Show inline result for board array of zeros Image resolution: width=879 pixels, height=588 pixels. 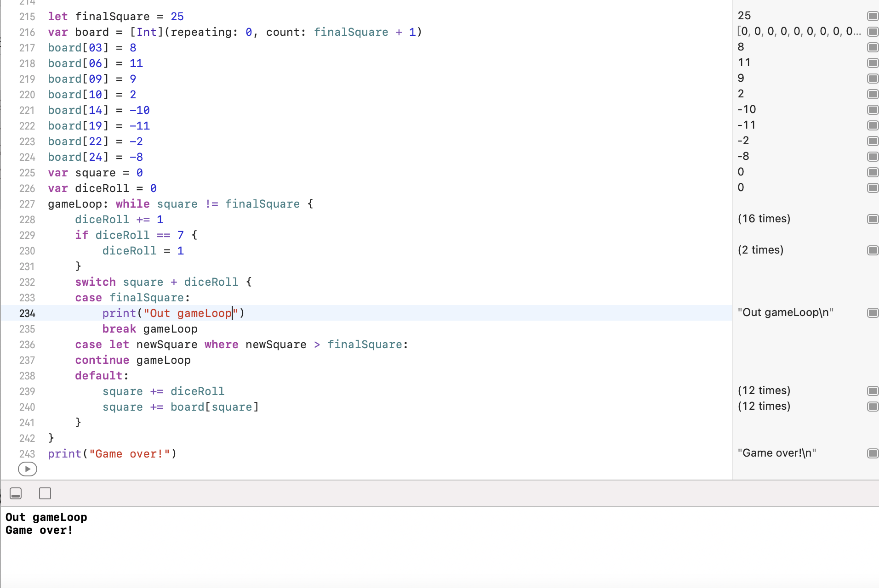(873, 32)
